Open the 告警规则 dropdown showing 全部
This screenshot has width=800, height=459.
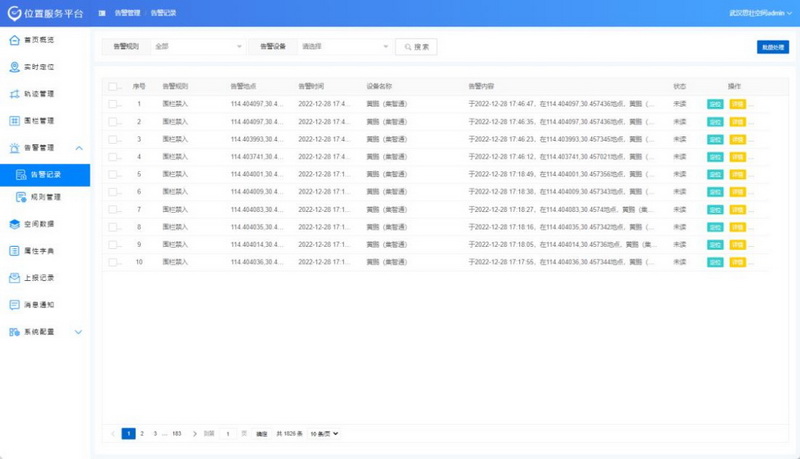pyautogui.click(x=198, y=46)
